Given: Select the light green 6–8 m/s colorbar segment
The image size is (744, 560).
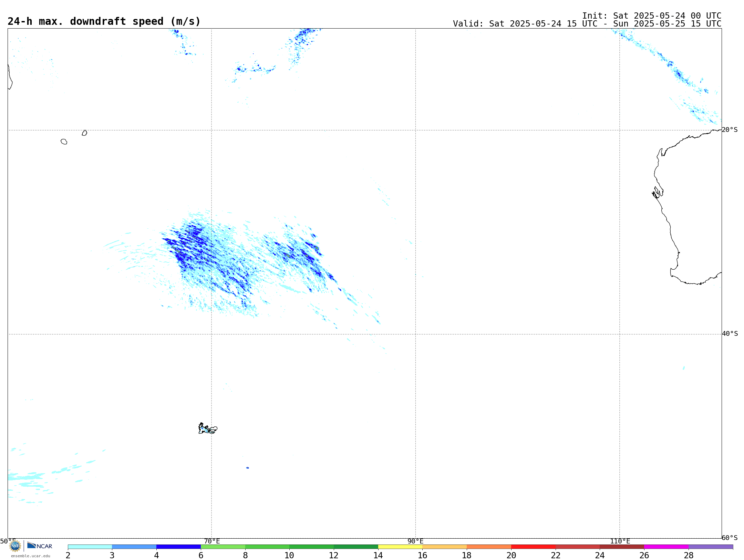Looking at the screenshot, I should 223,547.
